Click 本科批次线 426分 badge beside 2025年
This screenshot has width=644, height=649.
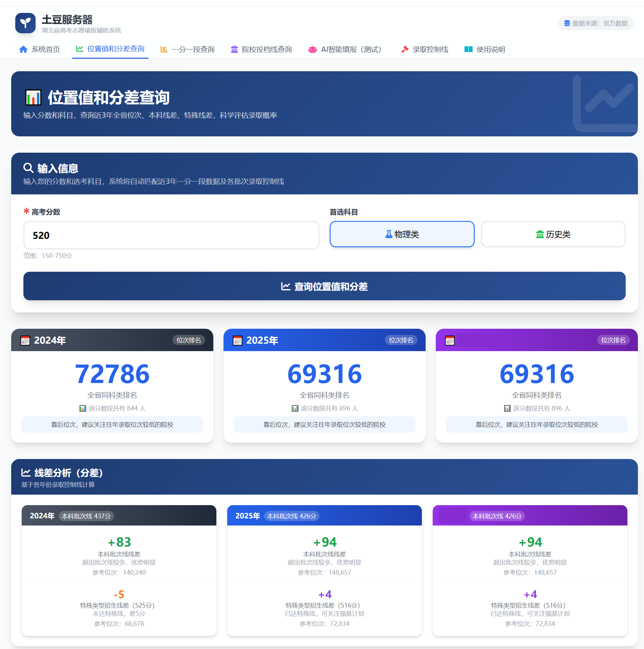pos(292,516)
